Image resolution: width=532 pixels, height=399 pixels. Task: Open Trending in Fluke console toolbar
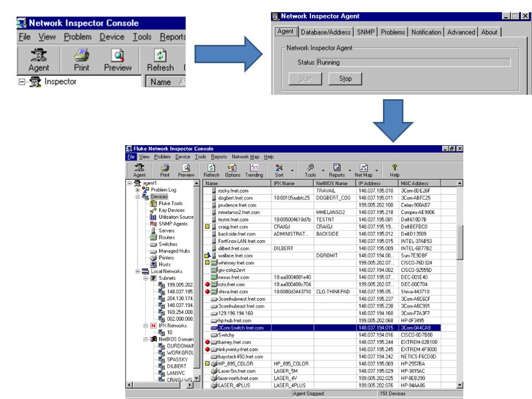click(x=254, y=171)
